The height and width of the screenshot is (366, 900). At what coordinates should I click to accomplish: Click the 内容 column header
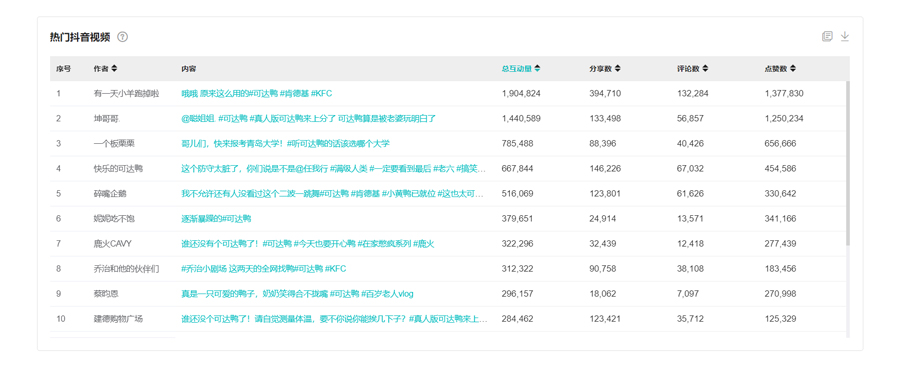[x=188, y=68]
